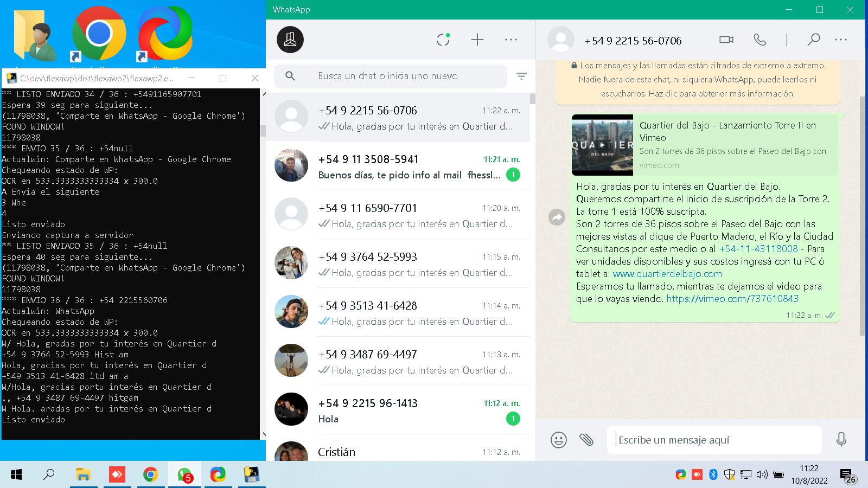Maximize the flexawp2 console window
868x488 pixels.
click(222, 78)
